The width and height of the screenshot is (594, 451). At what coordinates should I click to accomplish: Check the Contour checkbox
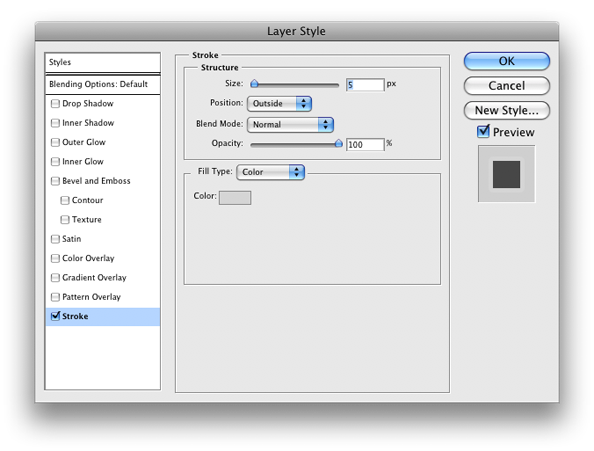65,200
